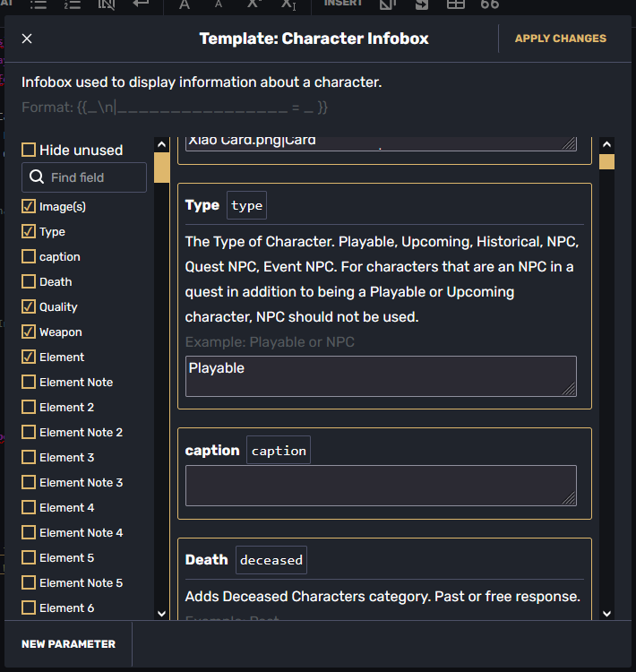Click the field list scrollbar thumb
Image resolution: width=636 pixels, height=672 pixels.
161,168
